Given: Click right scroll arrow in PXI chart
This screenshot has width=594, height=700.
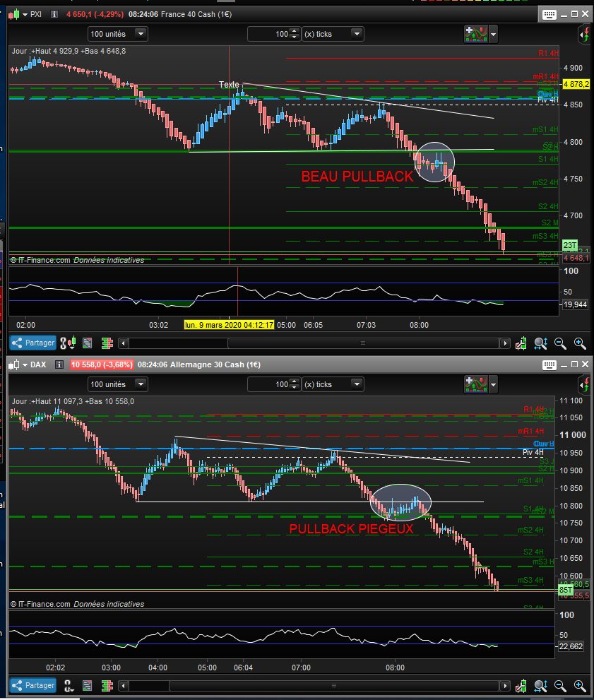Looking at the screenshot, I should (x=505, y=343).
